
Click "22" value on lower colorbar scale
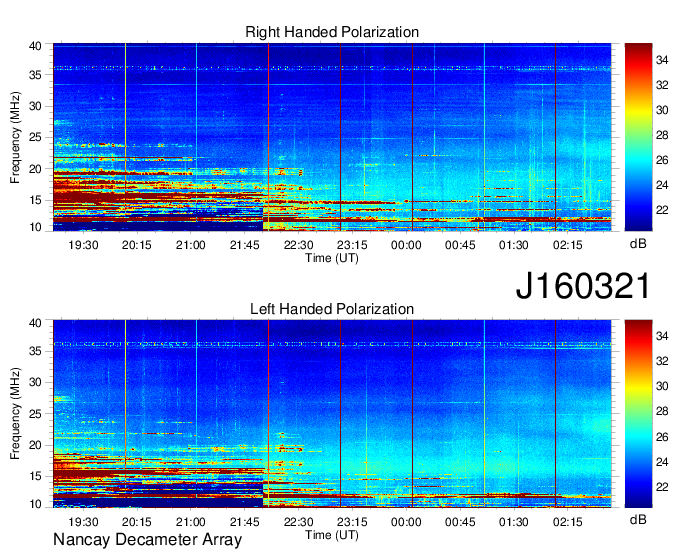click(x=662, y=487)
